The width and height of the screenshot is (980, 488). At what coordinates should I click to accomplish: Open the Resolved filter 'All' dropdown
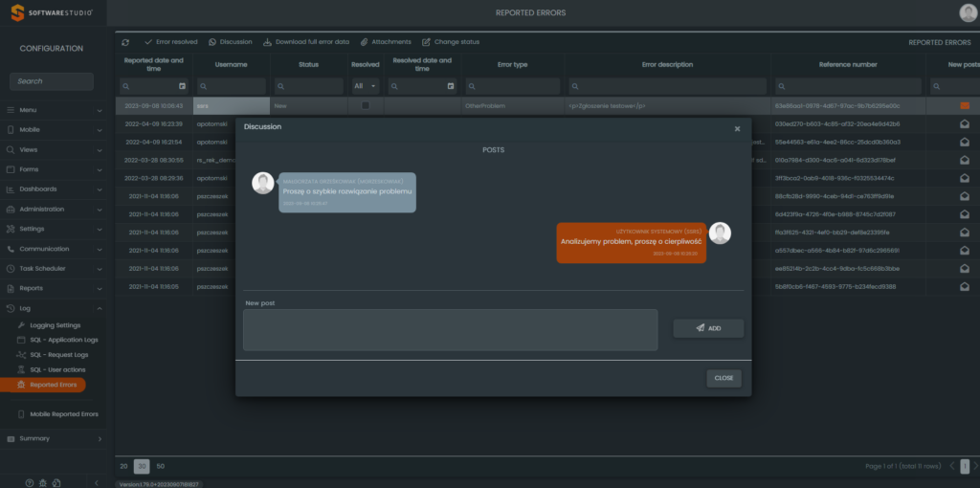click(x=365, y=86)
